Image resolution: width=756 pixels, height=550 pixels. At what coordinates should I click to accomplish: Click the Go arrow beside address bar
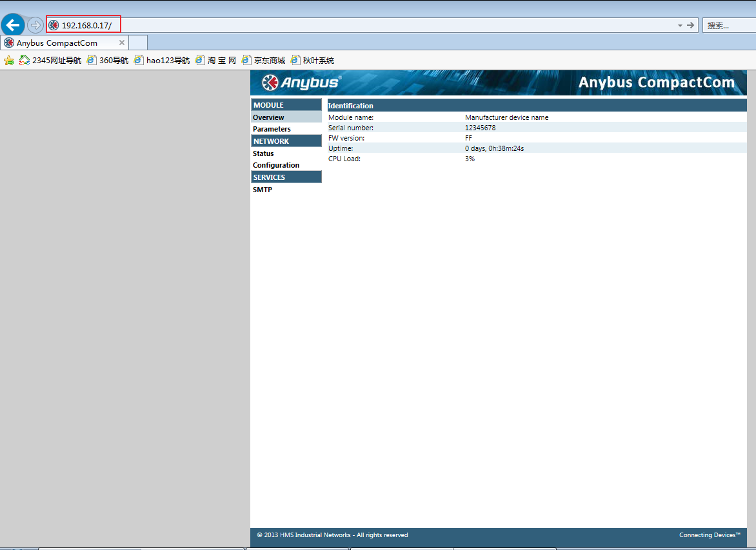(x=690, y=25)
